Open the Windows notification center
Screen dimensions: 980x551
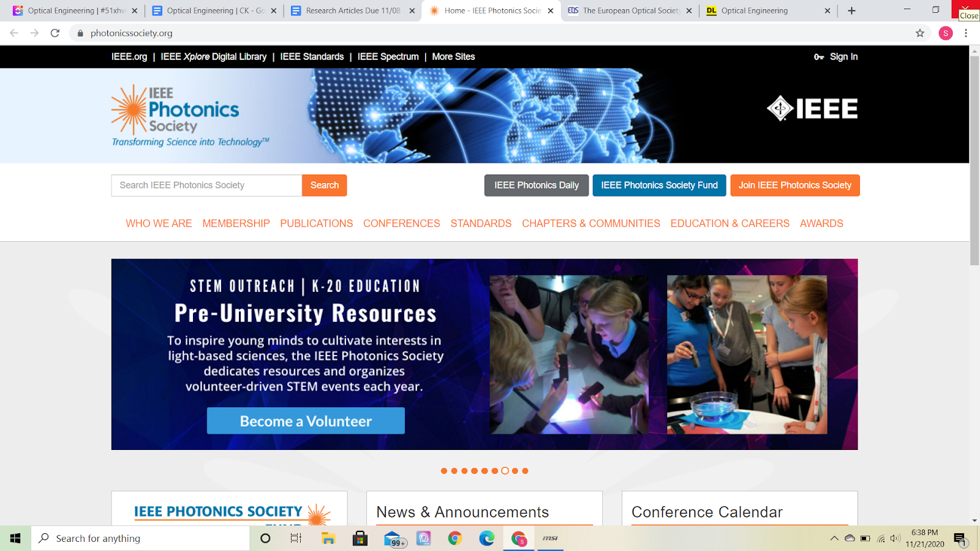(960, 539)
